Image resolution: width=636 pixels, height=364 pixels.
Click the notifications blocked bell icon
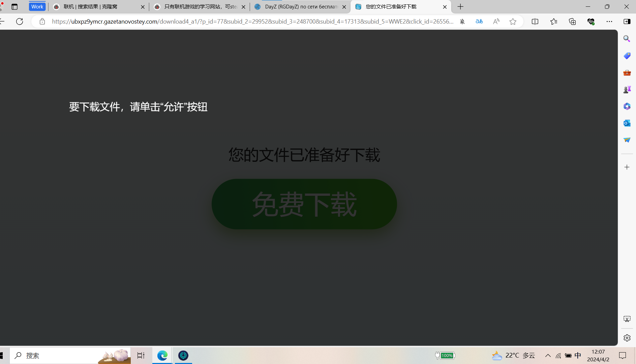[462, 22]
